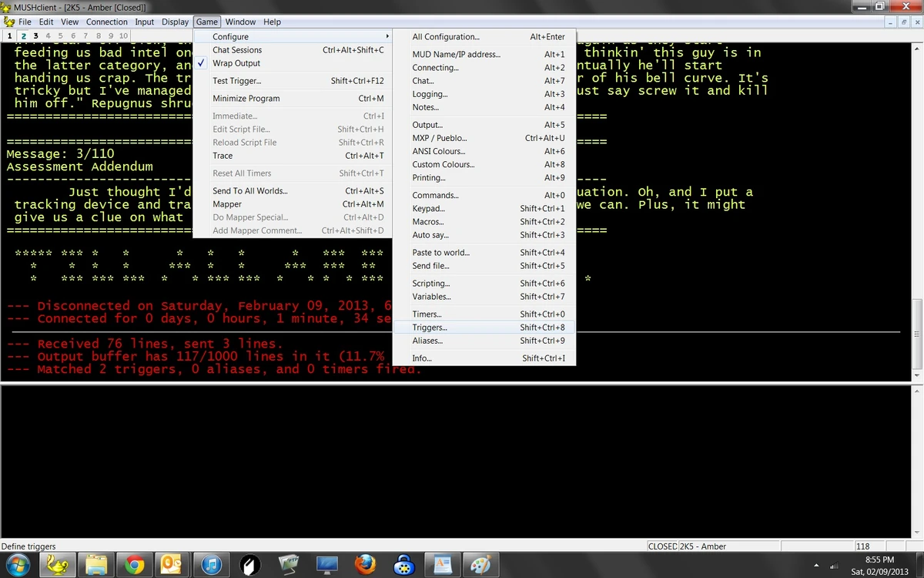The image size is (924, 578).
Task: Open MUSHclient from the taskbar
Action: 59,565
